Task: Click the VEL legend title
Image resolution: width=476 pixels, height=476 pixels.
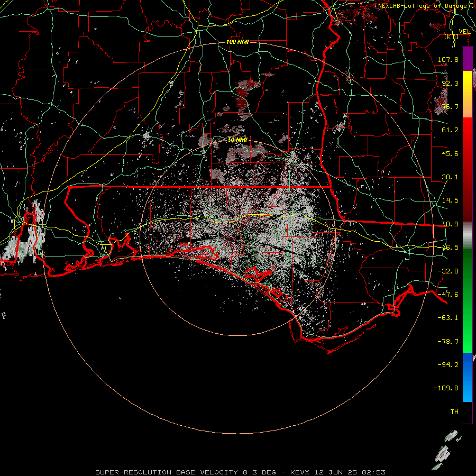Action: (x=464, y=32)
